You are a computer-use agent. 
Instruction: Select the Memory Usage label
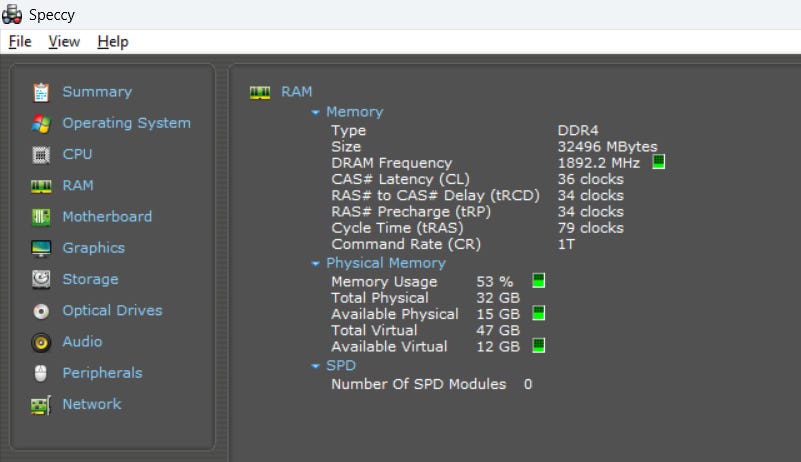click(x=384, y=282)
